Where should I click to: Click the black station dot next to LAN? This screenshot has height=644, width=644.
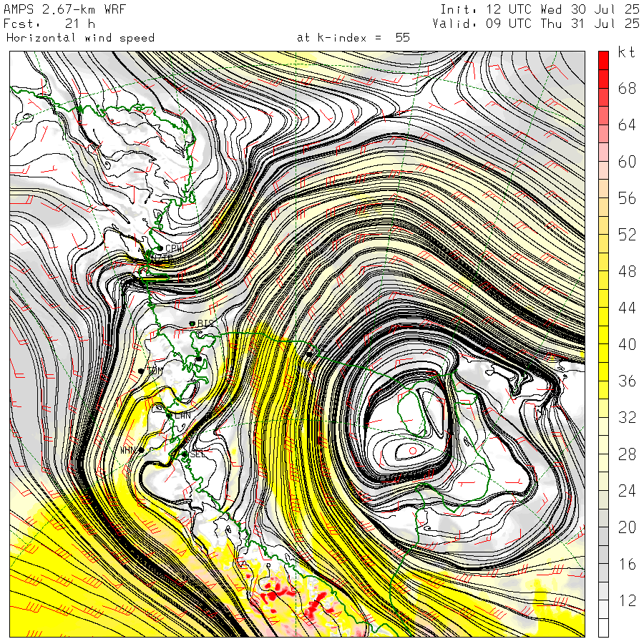tap(169, 416)
